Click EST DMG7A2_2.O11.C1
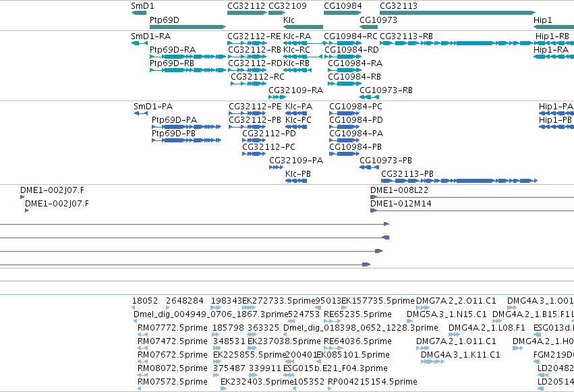Image resolution: width=574 pixels, height=392 pixels. [x=456, y=301]
